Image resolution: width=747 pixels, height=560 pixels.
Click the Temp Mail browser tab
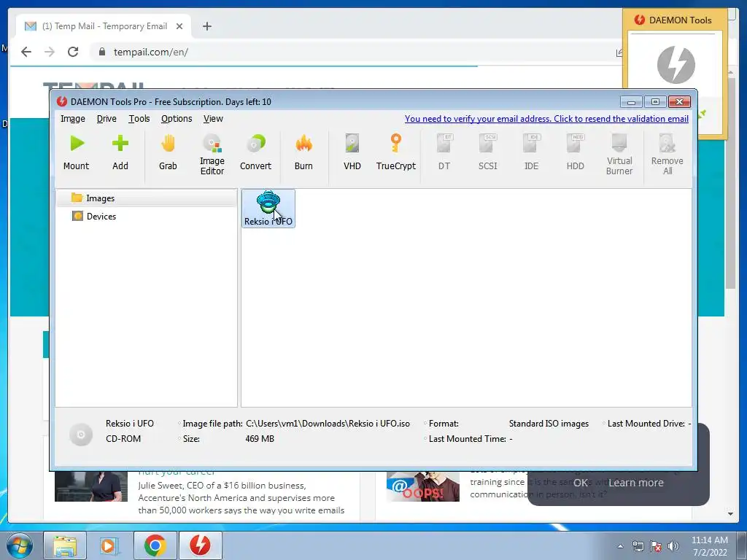[x=104, y=26]
